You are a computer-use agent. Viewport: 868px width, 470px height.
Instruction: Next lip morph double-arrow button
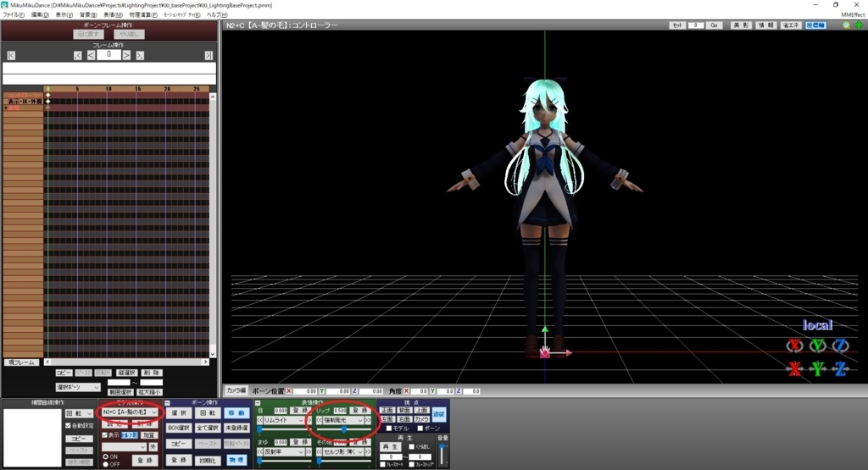tap(368, 421)
